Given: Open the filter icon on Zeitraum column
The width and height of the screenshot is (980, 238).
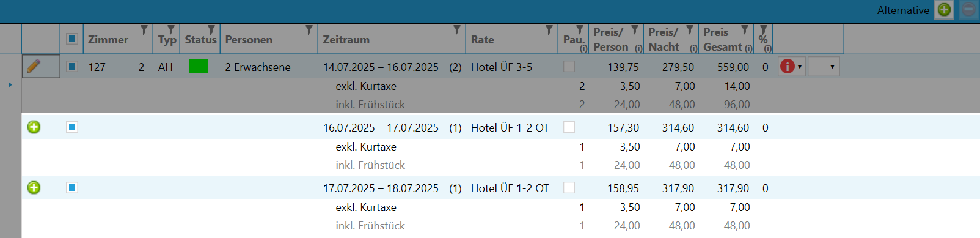Looking at the screenshot, I should click(x=457, y=30).
